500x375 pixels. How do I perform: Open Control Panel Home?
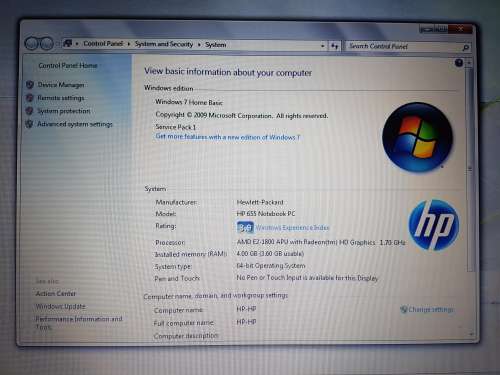68,66
